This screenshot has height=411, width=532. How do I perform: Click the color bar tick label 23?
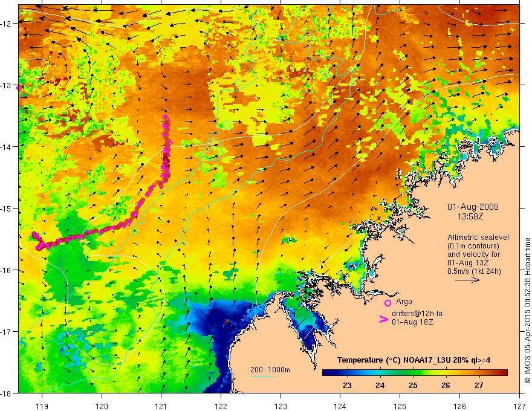point(347,385)
